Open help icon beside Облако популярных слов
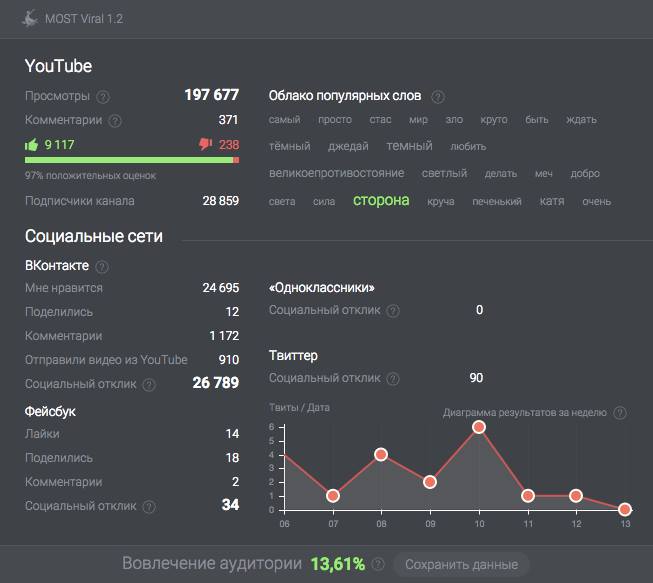This screenshot has width=653, height=583. (437, 97)
